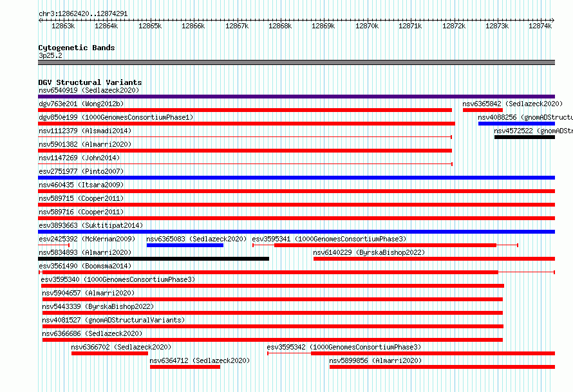Open esv3595342 (1000GenomesConsortiumPhase3) variant

coord(344,347)
